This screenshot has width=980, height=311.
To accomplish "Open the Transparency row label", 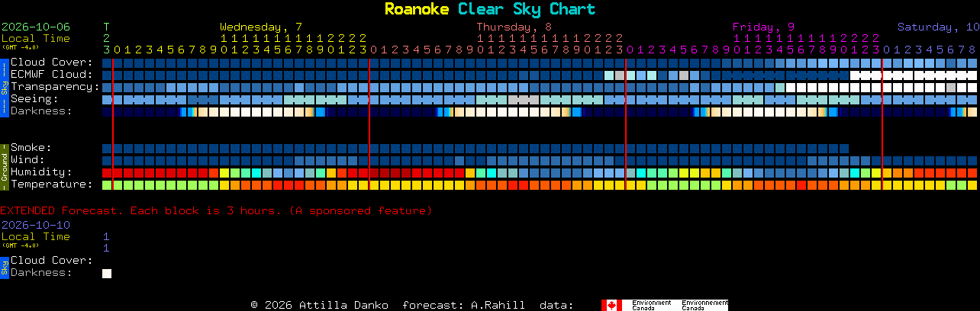I will pos(55,87).
